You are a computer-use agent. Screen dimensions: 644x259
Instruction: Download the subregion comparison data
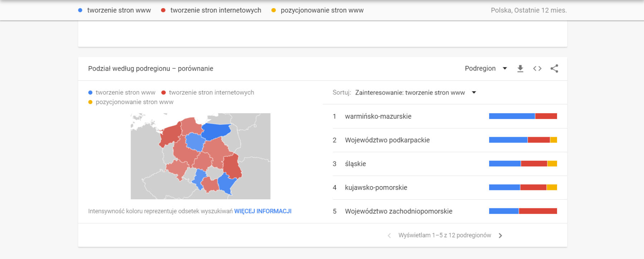520,69
